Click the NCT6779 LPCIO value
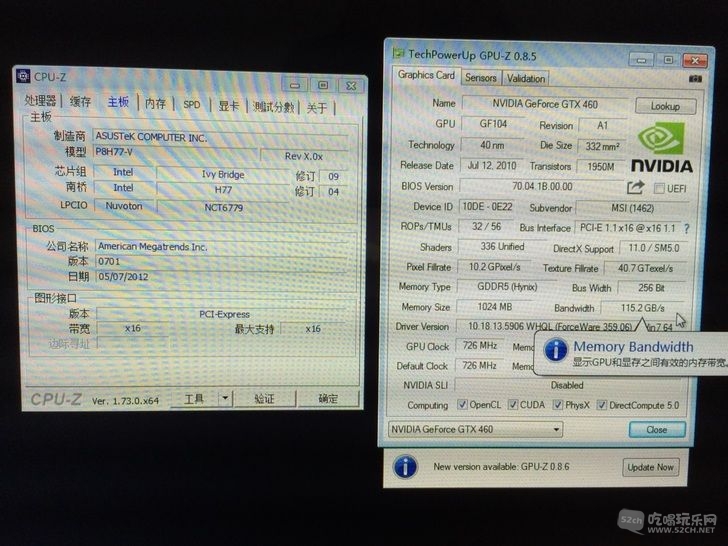728x546 pixels. (223, 208)
